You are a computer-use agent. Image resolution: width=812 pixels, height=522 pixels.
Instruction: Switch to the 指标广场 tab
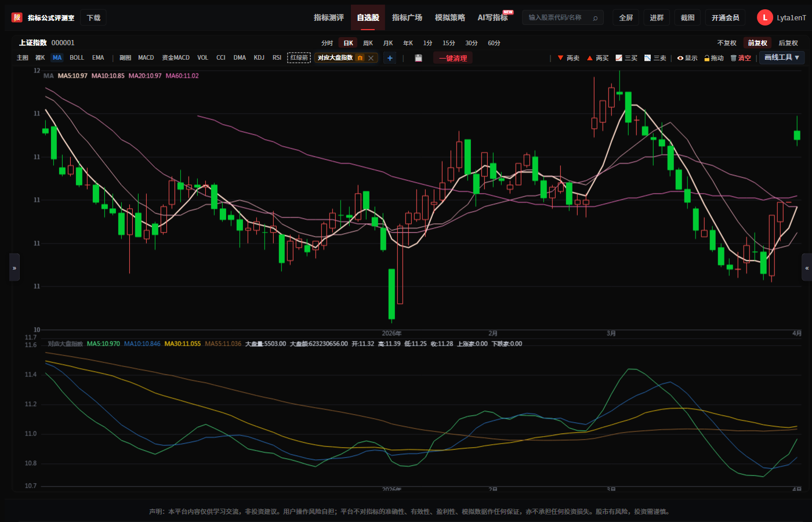point(407,18)
